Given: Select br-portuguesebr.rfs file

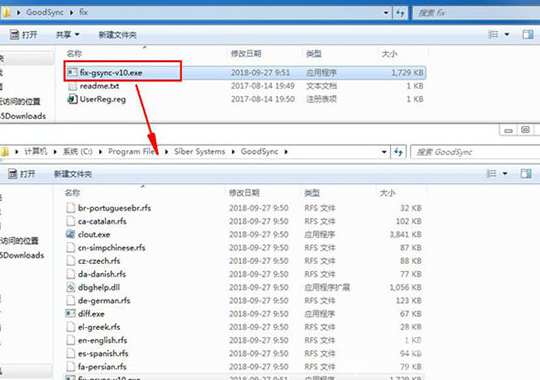Looking at the screenshot, I should coord(114,208).
